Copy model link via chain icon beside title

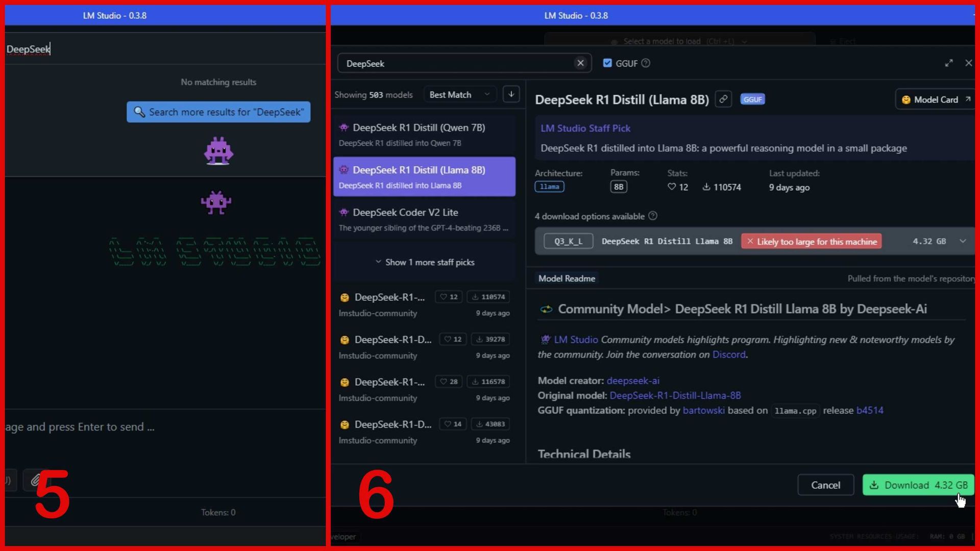tap(723, 99)
